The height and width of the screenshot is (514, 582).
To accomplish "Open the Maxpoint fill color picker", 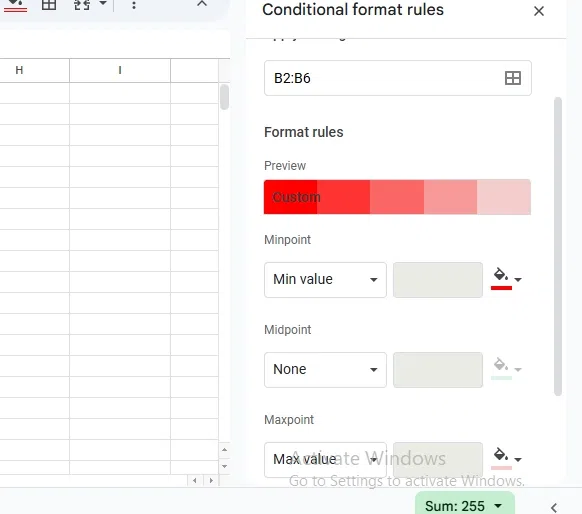I will coord(506,459).
